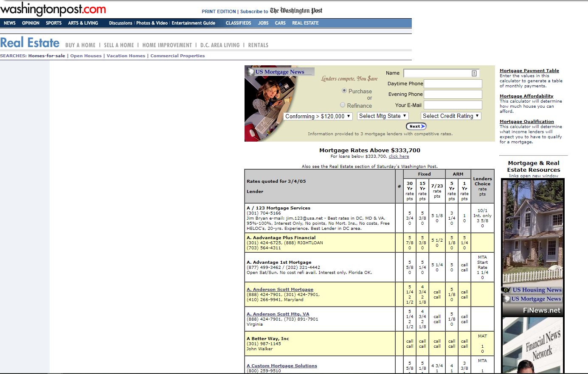Screen dimensions: 588x374
Task: Open the BUY A HOME tab
Action: coord(80,45)
